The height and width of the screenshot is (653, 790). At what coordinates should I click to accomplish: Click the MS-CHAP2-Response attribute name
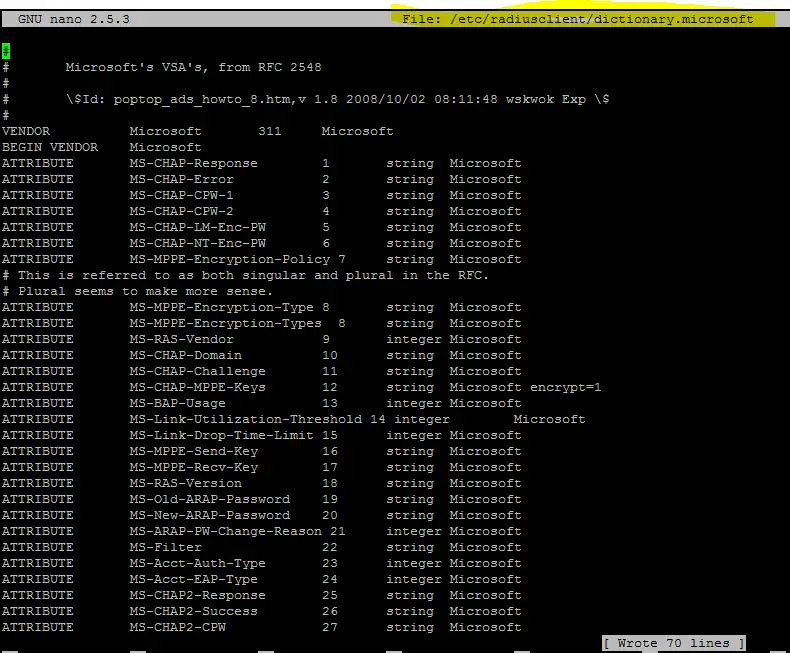[198, 595]
